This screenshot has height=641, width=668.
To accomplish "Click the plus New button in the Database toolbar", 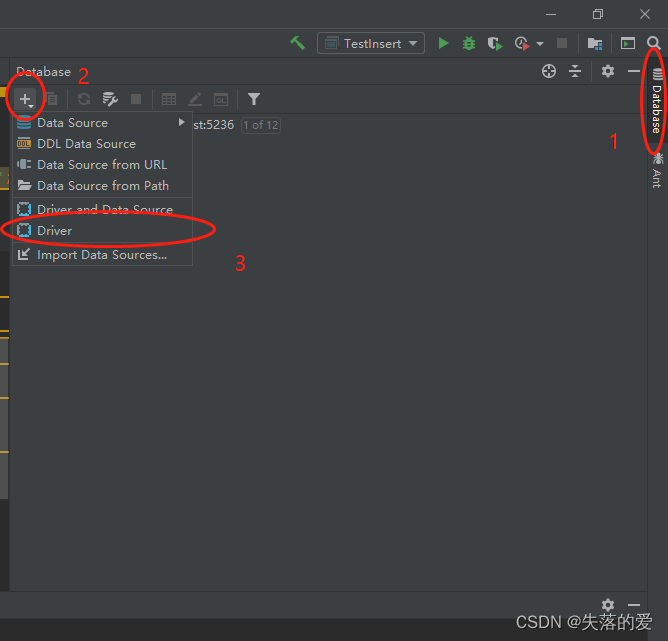I will 25,99.
